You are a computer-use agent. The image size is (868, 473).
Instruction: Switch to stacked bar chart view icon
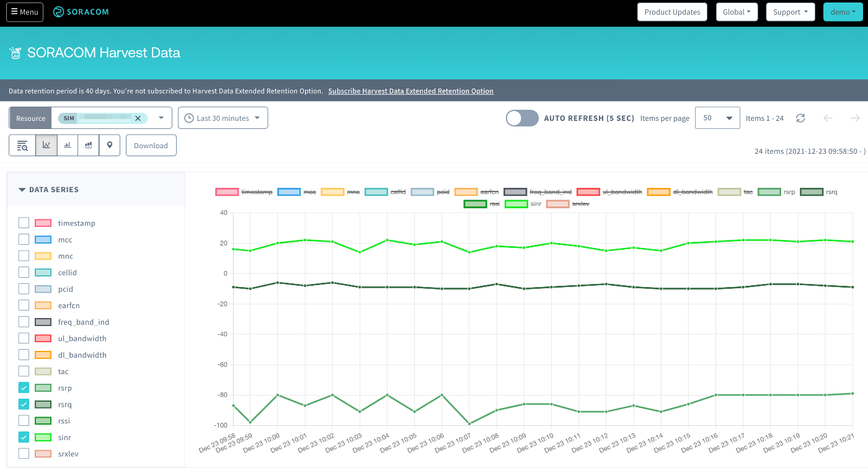pyautogui.click(x=89, y=145)
